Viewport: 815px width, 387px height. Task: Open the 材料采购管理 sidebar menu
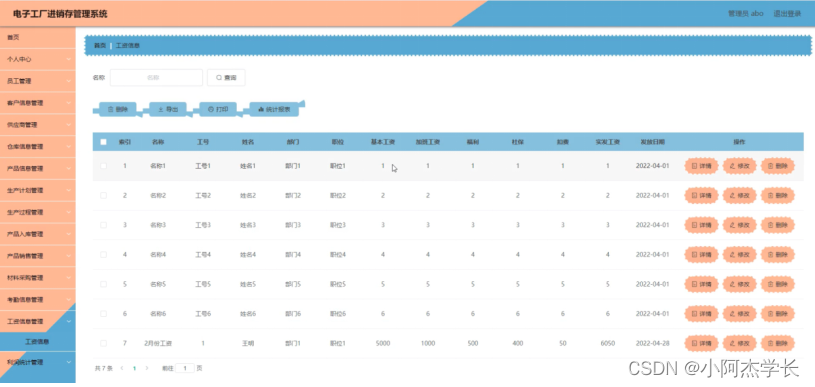37,278
